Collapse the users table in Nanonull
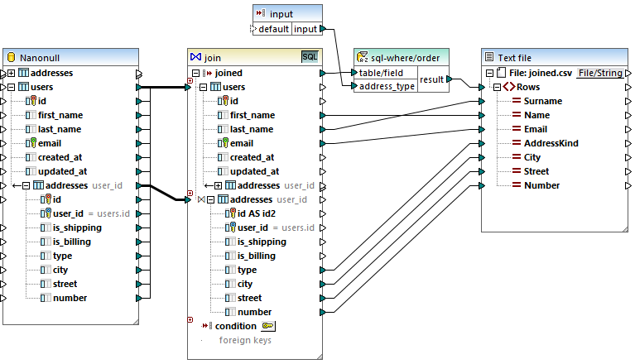 click(x=12, y=87)
